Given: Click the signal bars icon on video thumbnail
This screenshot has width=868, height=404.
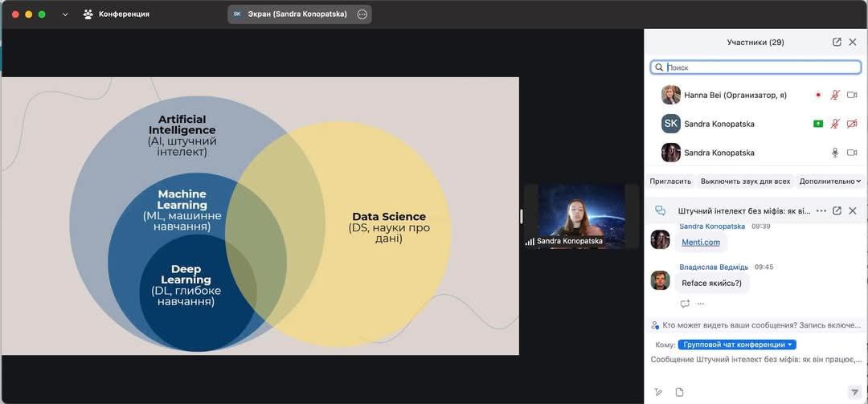Looking at the screenshot, I should coord(530,241).
